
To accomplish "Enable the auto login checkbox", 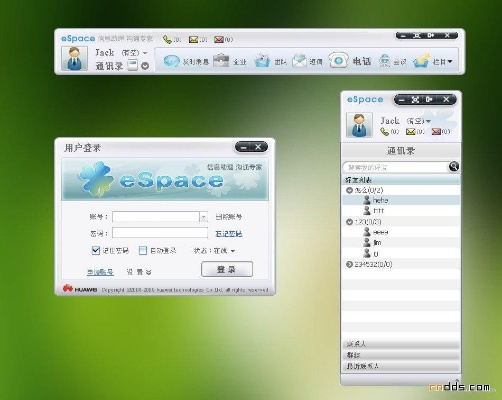I will click(x=143, y=250).
